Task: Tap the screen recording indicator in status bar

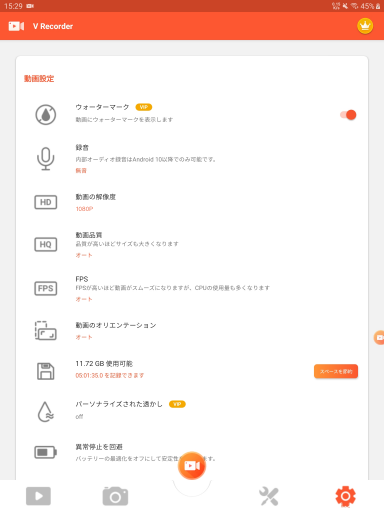Action: [x=30, y=6]
